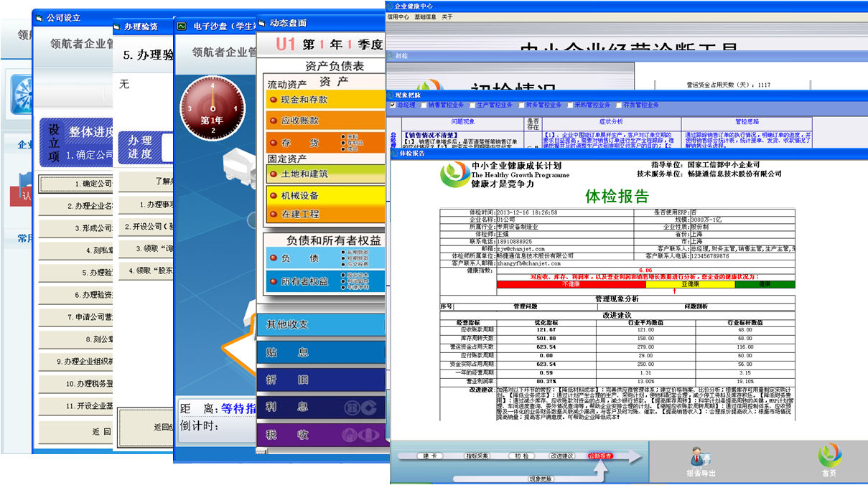Click the red dot beside 土地和建筑
The height and width of the screenshot is (485, 868).
click(274, 174)
